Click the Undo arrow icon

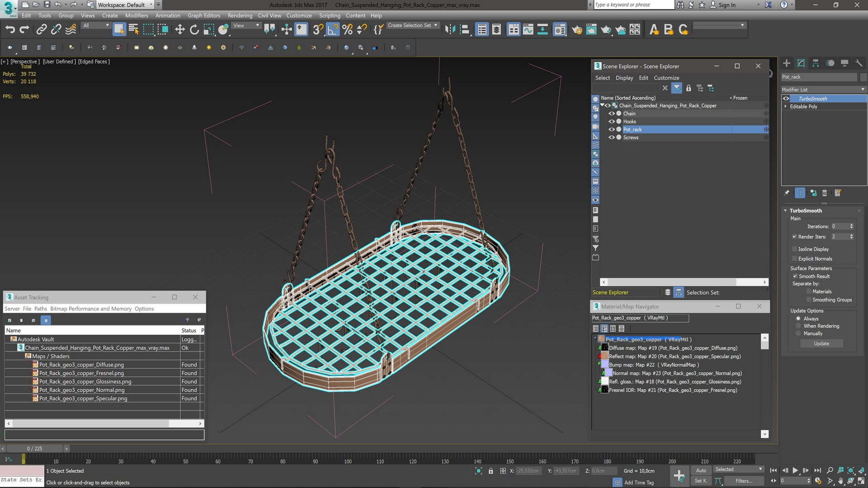pyautogui.click(x=10, y=30)
